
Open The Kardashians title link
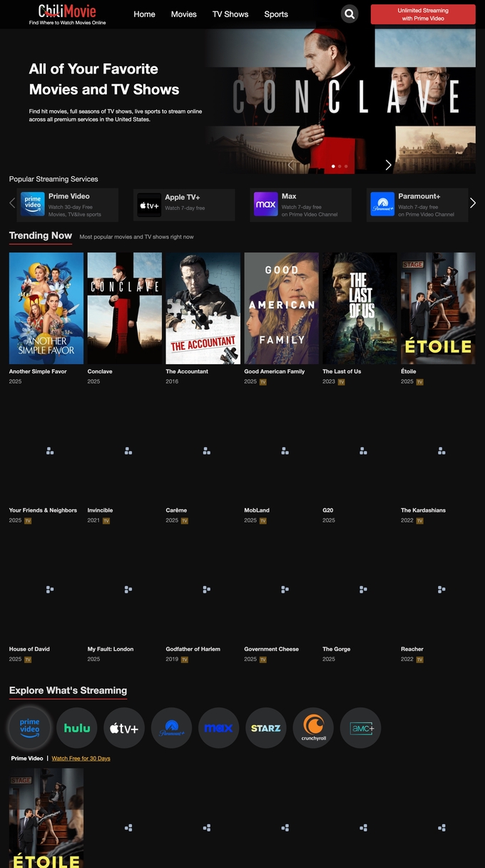click(x=423, y=510)
